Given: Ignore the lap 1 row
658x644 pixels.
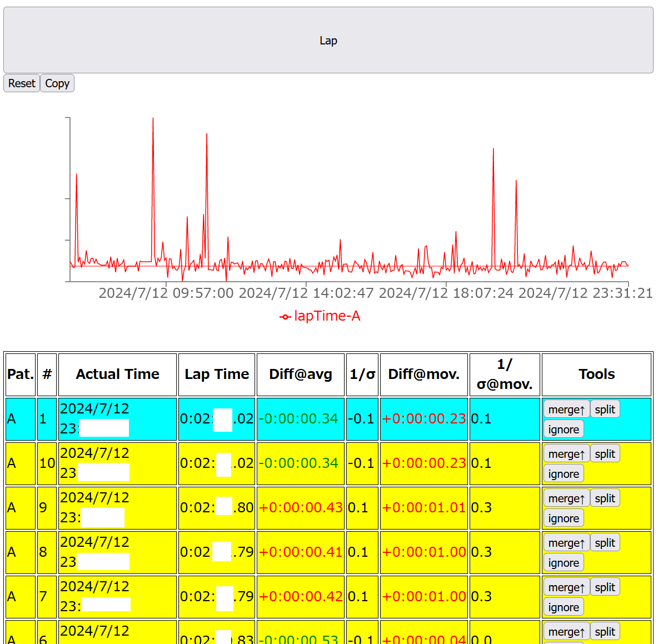Looking at the screenshot, I should [563, 430].
